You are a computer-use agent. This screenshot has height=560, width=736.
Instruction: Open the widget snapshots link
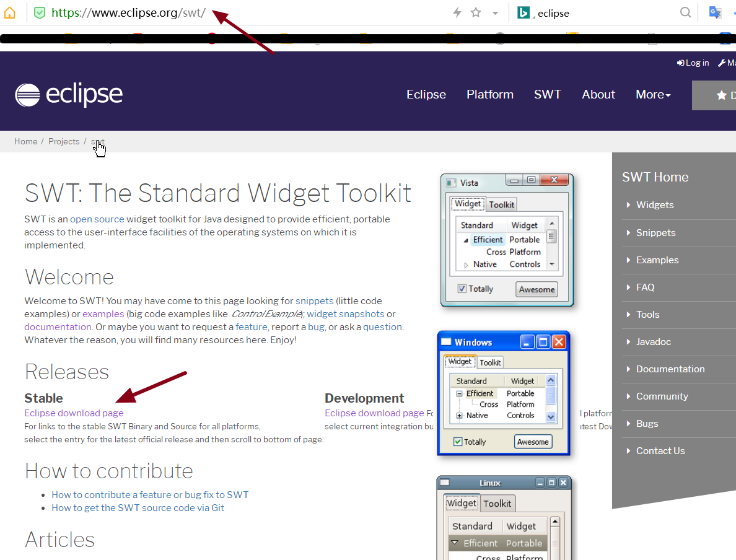(346, 314)
